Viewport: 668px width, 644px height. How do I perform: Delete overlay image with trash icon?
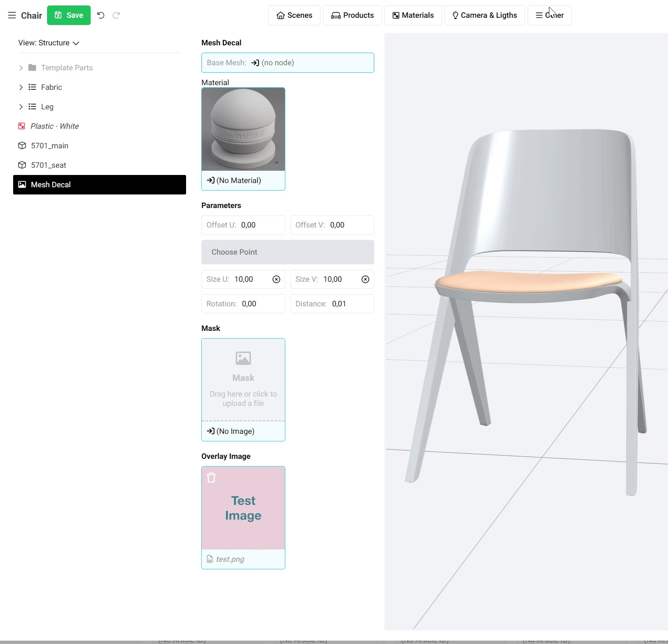tap(211, 477)
